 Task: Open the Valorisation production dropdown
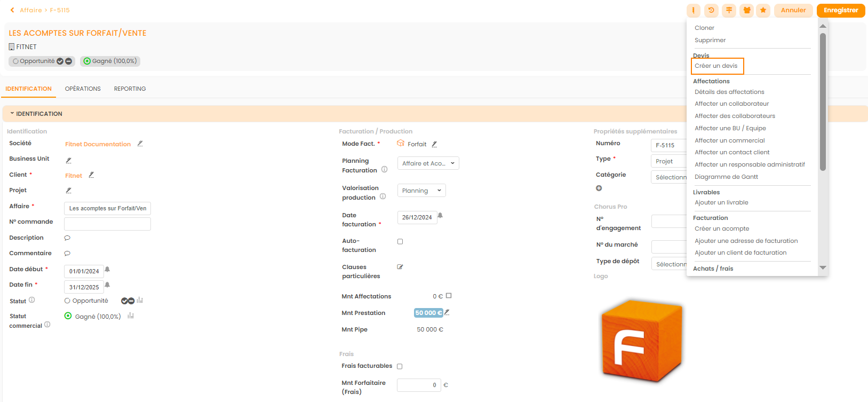point(421,191)
